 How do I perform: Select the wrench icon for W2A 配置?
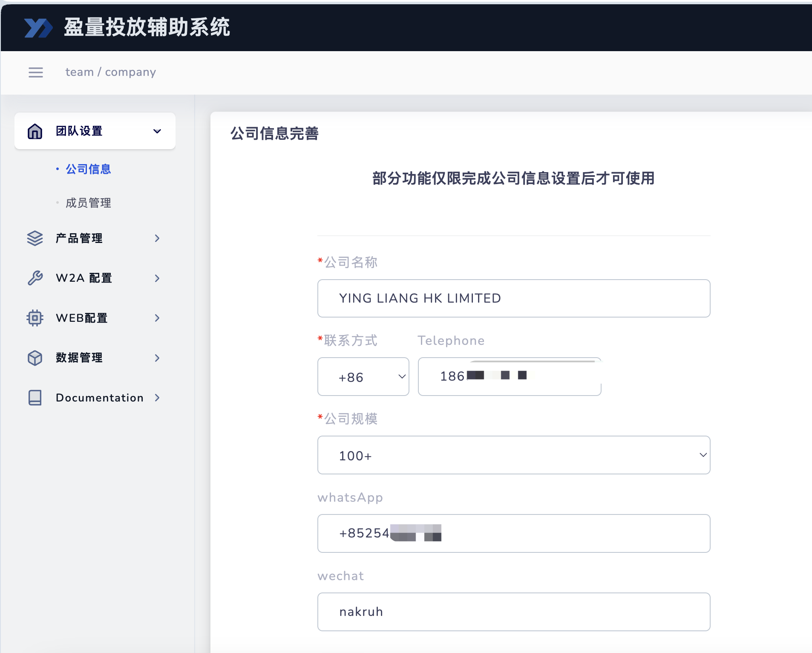point(35,278)
